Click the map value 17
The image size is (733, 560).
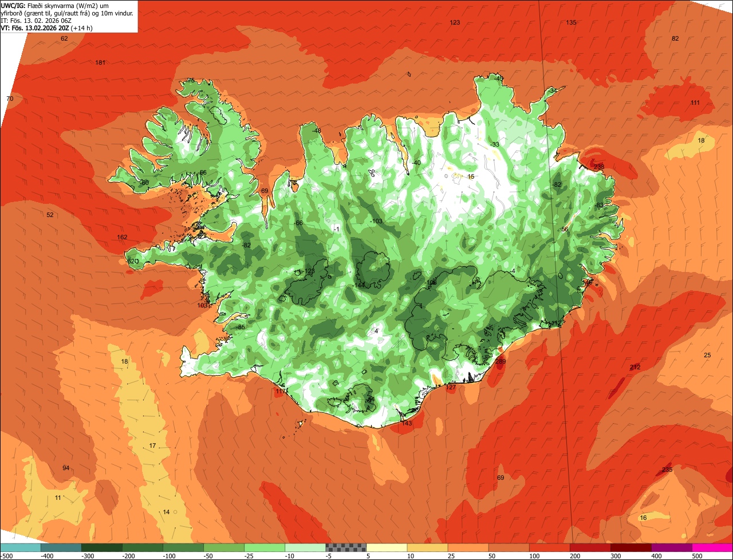tap(152, 445)
